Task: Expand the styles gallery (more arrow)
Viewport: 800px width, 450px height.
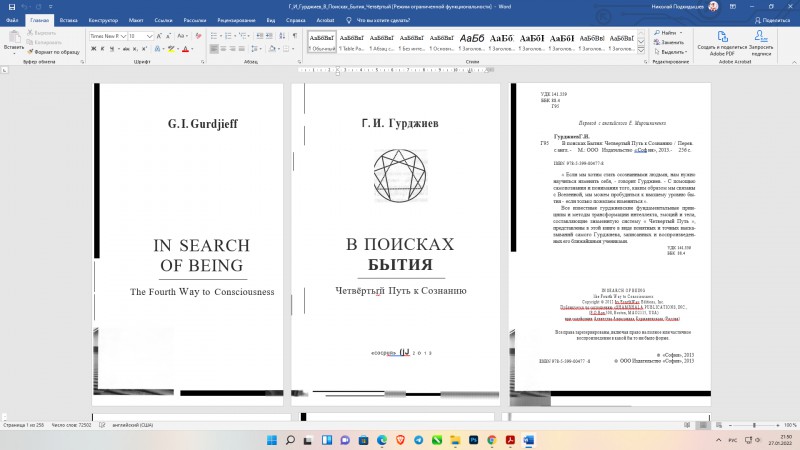Action: (641, 49)
